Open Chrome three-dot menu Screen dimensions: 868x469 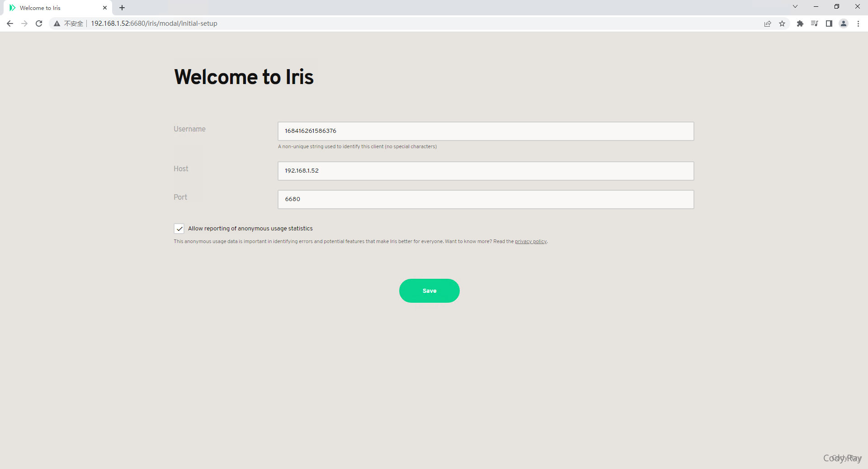[x=858, y=23]
